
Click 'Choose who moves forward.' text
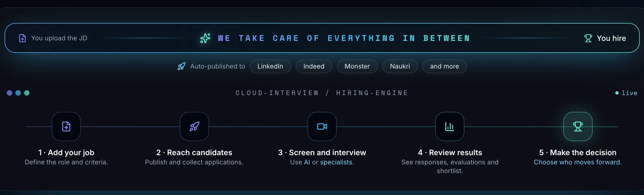coord(578,162)
